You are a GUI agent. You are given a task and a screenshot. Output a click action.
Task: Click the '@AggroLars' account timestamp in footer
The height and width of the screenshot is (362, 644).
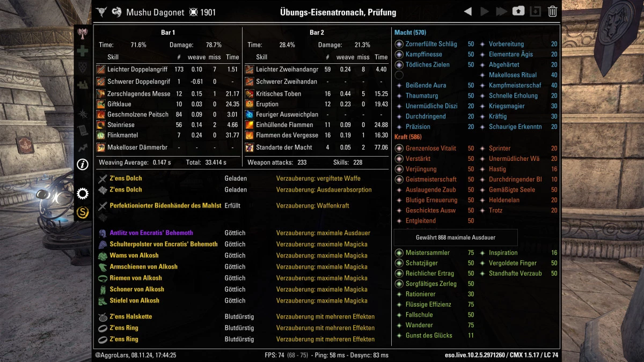(135, 355)
